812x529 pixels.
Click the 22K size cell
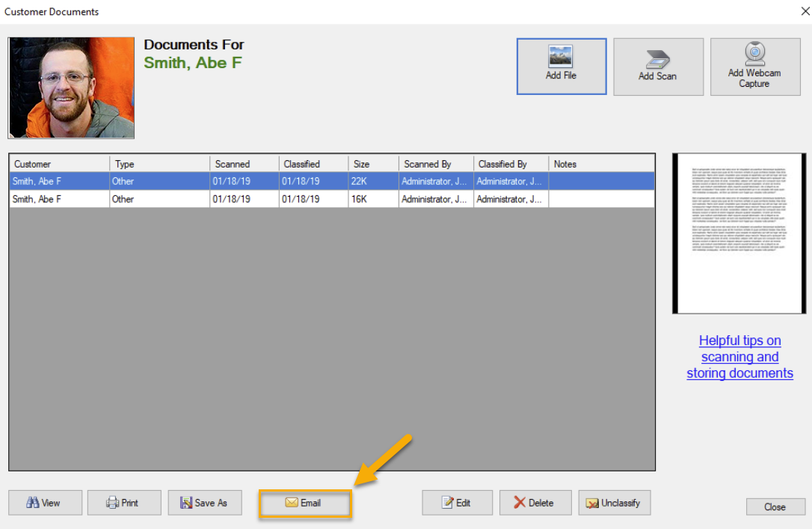[373, 181]
